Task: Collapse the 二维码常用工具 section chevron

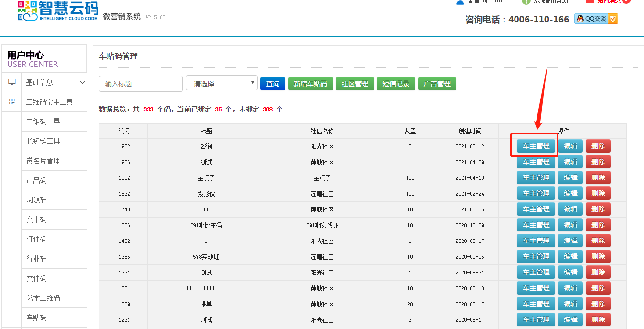Action: (x=82, y=102)
